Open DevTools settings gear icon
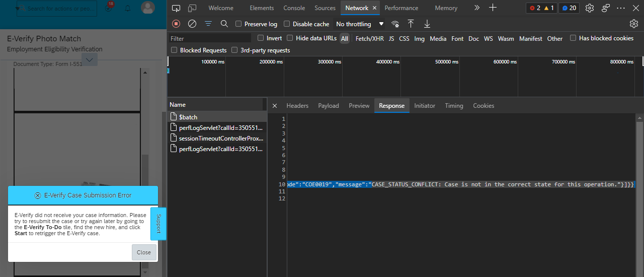Screen dimensions: 644x277 point(590,8)
